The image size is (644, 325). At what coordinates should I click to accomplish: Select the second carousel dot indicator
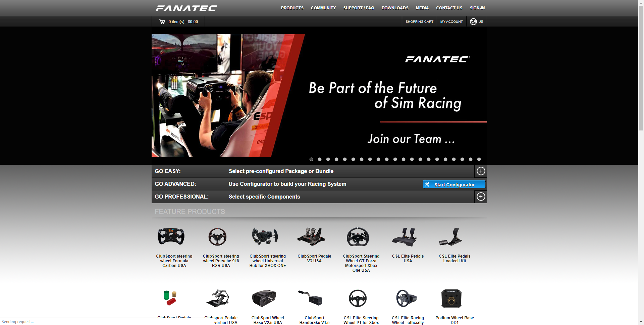coord(320,159)
